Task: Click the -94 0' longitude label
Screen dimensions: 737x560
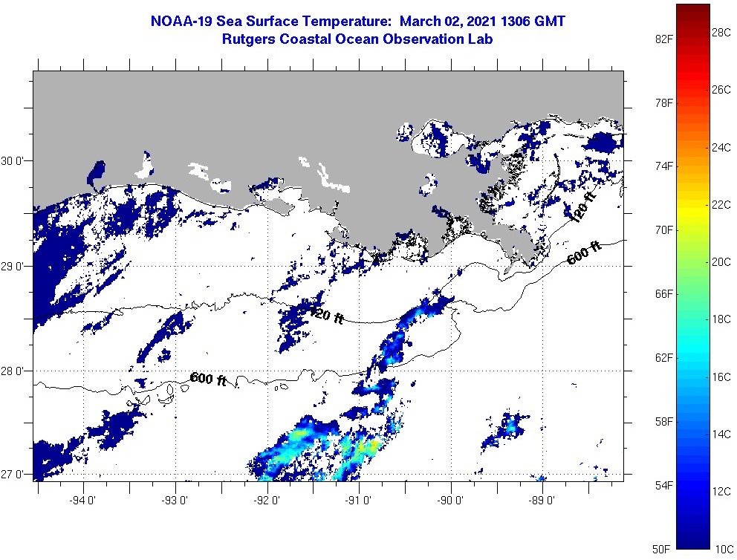Action: tap(82, 501)
